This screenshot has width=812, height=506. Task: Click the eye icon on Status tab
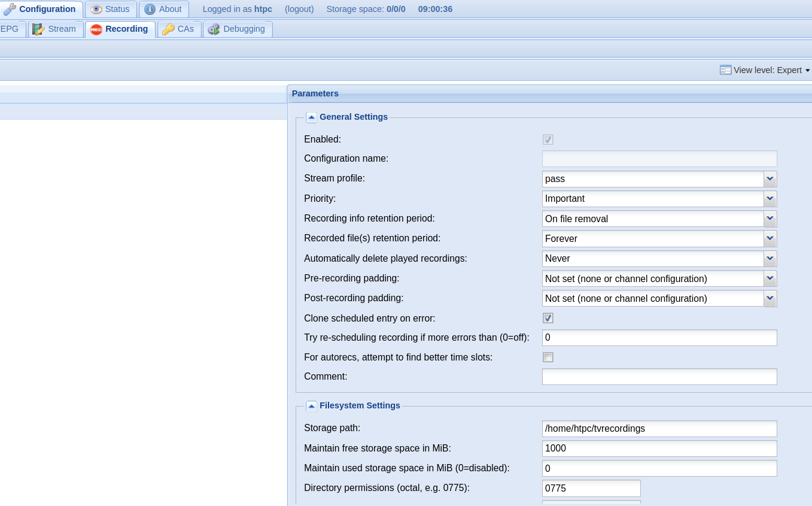pyautogui.click(x=96, y=9)
